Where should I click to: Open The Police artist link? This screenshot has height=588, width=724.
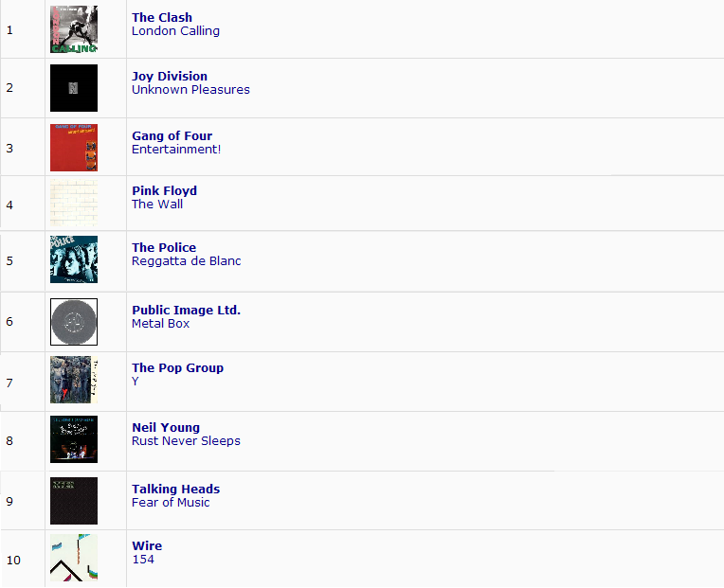point(164,248)
